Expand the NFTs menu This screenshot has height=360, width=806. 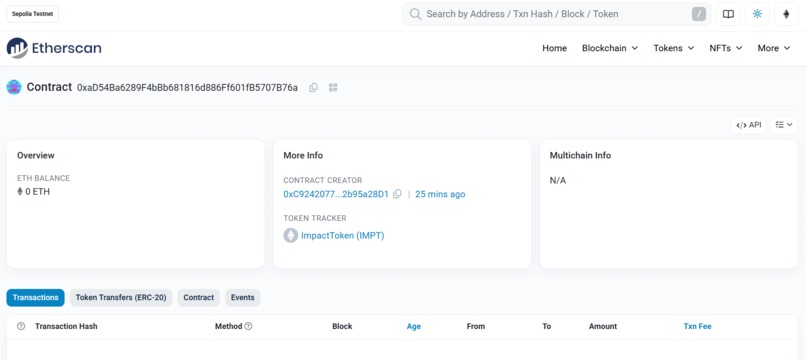(726, 48)
